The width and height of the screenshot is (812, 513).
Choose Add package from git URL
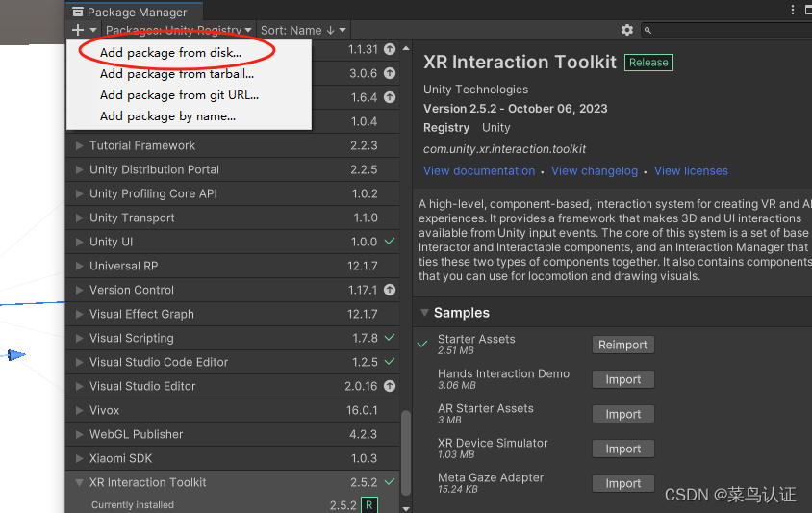click(179, 95)
